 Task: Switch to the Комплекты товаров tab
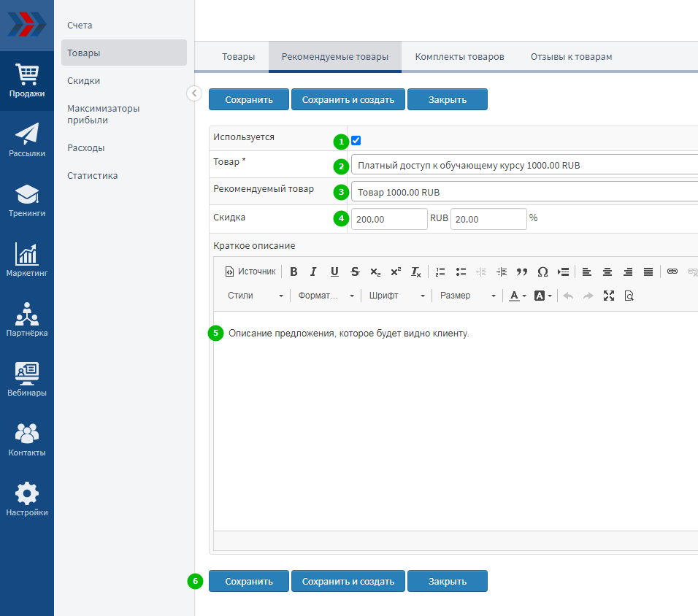[459, 57]
